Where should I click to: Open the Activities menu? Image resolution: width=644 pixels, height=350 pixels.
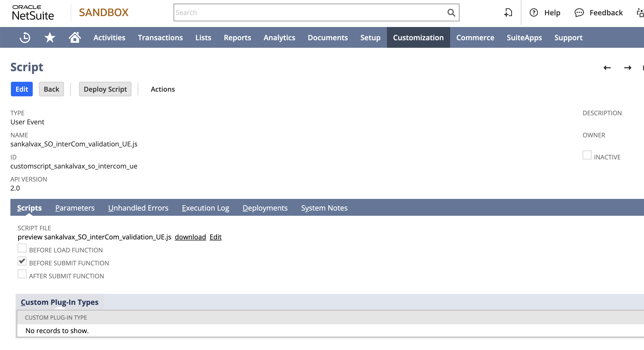click(109, 38)
